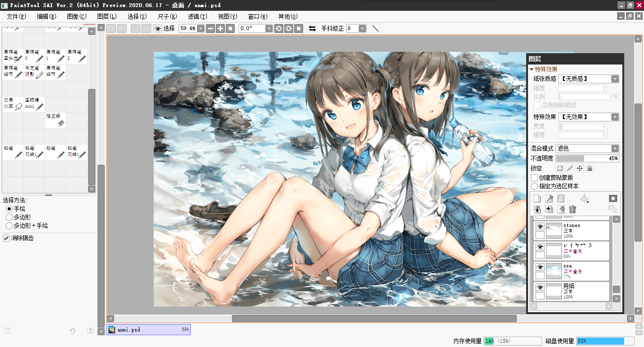Screen dimensions: 644x347
Task: Open the 编辑(E) menu
Action: tap(47, 16)
